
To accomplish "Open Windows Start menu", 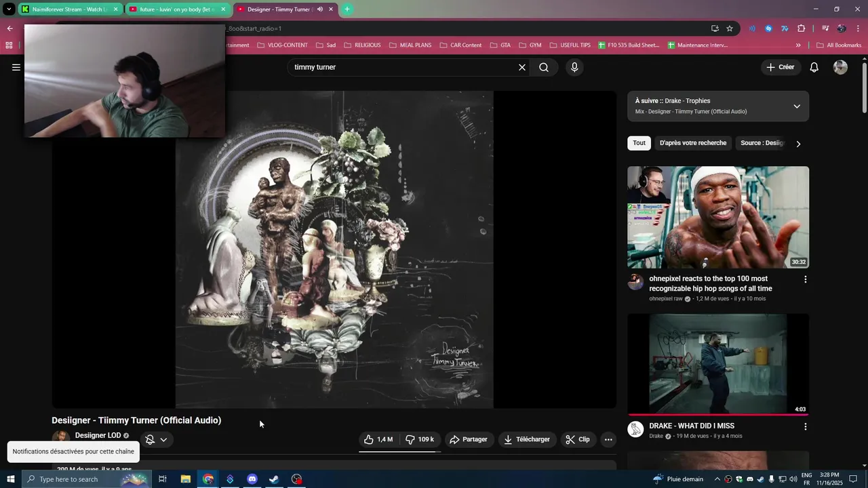I will click(10, 479).
